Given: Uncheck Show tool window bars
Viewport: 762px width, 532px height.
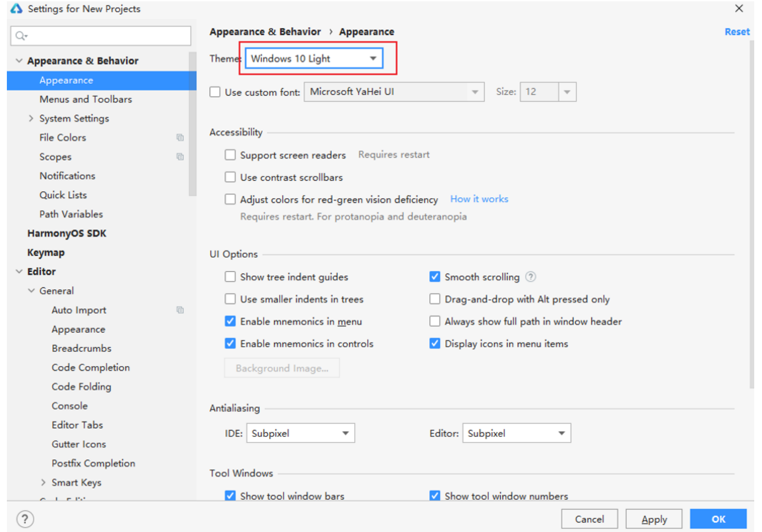Looking at the screenshot, I should click(x=230, y=495).
